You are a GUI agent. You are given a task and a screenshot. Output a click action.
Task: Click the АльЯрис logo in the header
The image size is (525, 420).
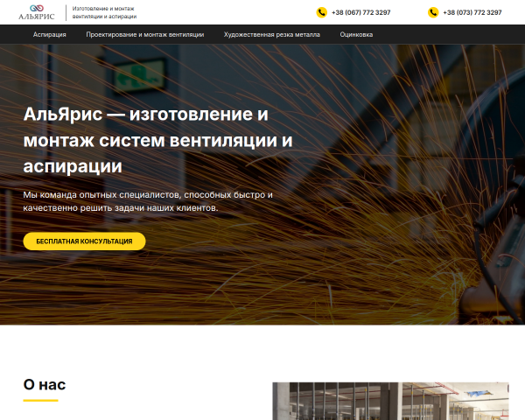coord(36,12)
